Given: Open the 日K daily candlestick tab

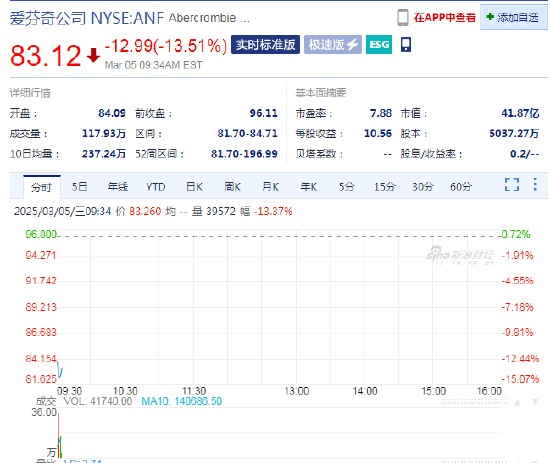Looking at the screenshot, I should tap(194, 187).
